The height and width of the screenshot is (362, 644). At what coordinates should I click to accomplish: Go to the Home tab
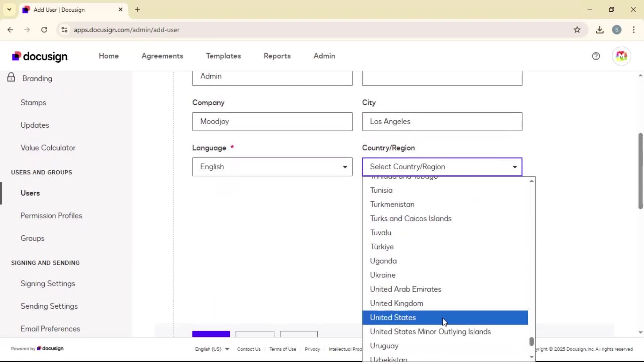click(109, 56)
